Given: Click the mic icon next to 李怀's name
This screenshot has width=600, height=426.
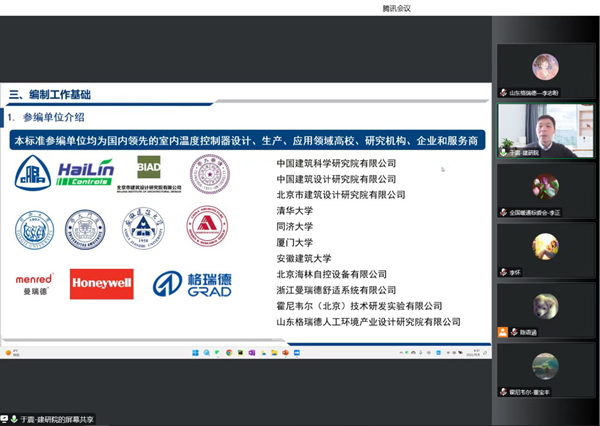Looking at the screenshot, I should click(503, 271).
